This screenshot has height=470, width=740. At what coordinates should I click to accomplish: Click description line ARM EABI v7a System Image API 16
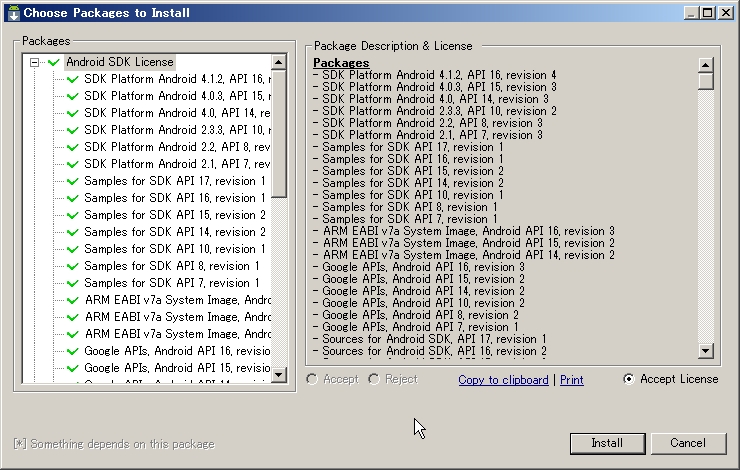pos(464,231)
